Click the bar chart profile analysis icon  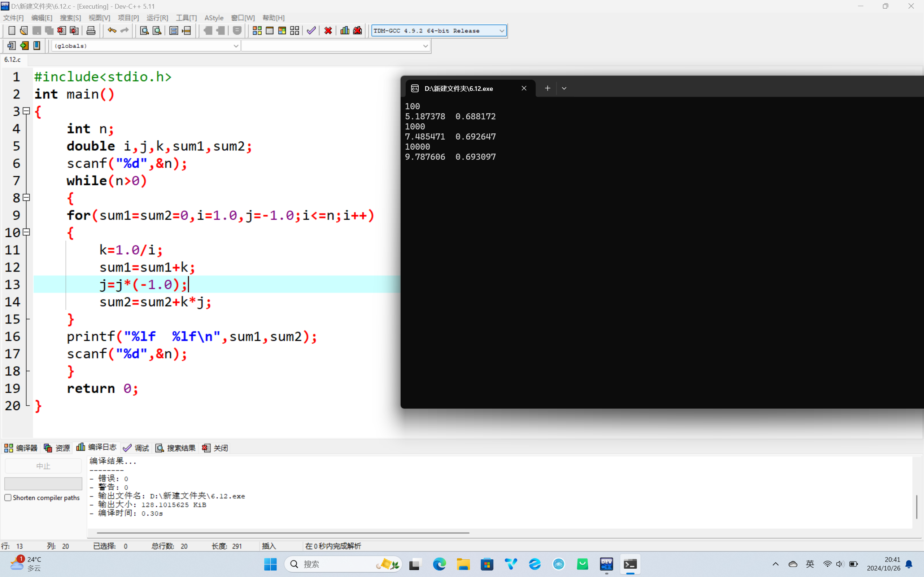pyautogui.click(x=344, y=31)
